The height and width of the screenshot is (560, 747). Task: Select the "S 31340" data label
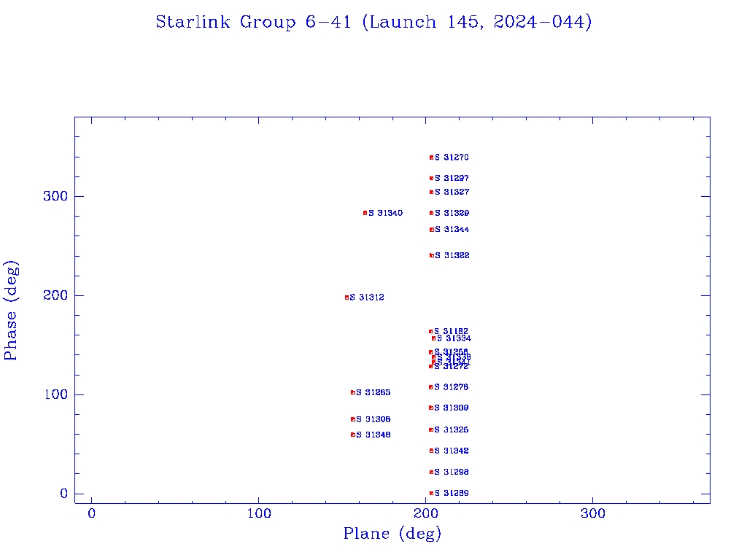point(385,213)
